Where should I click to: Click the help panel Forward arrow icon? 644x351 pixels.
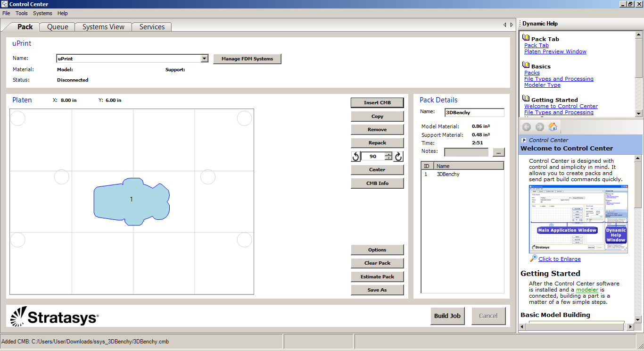click(x=540, y=127)
